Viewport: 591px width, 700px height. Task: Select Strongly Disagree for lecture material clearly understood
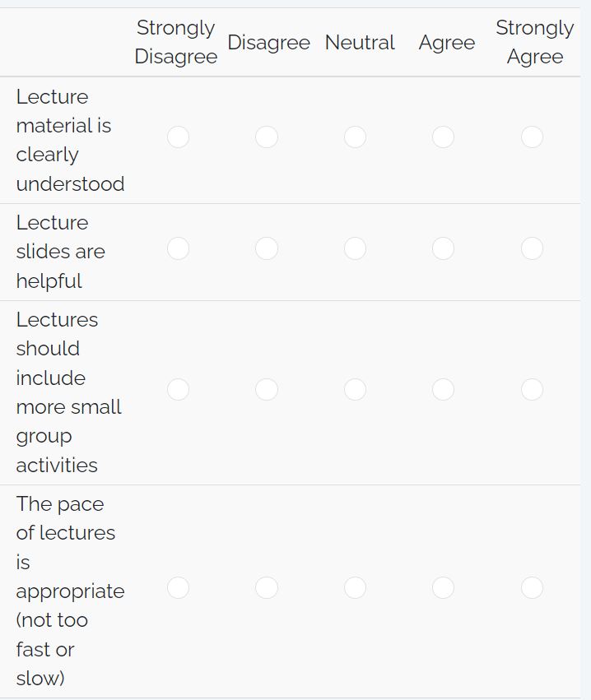coord(178,137)
